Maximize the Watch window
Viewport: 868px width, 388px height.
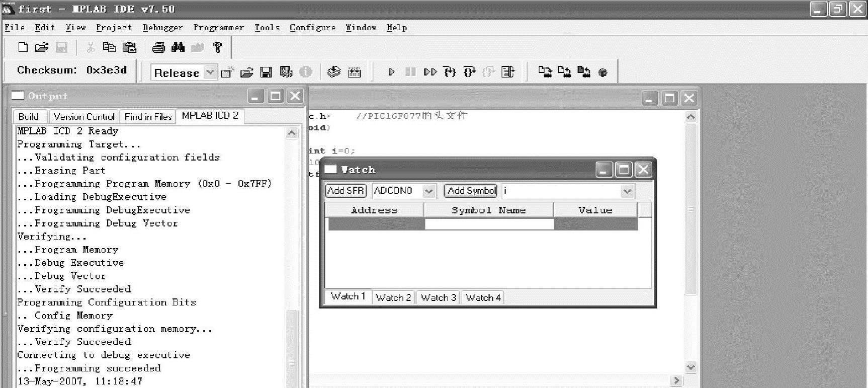coord(624,170)
